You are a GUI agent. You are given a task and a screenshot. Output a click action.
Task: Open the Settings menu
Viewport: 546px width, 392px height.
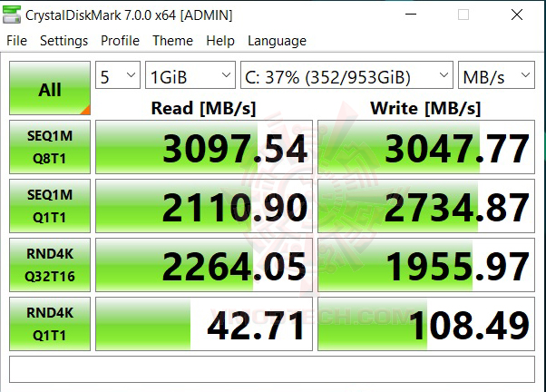point(63,41)
